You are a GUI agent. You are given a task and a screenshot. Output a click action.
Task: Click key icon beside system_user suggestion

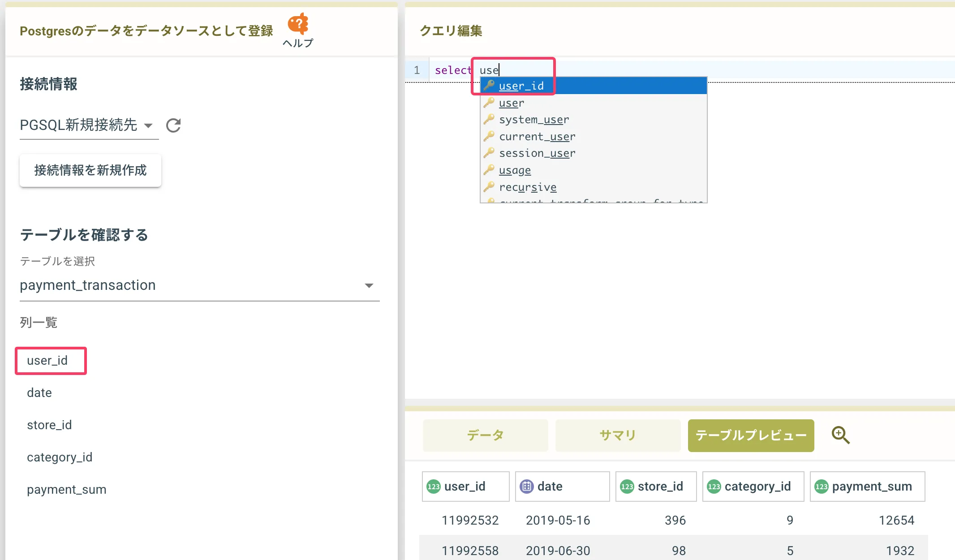[x=489, y=119]
